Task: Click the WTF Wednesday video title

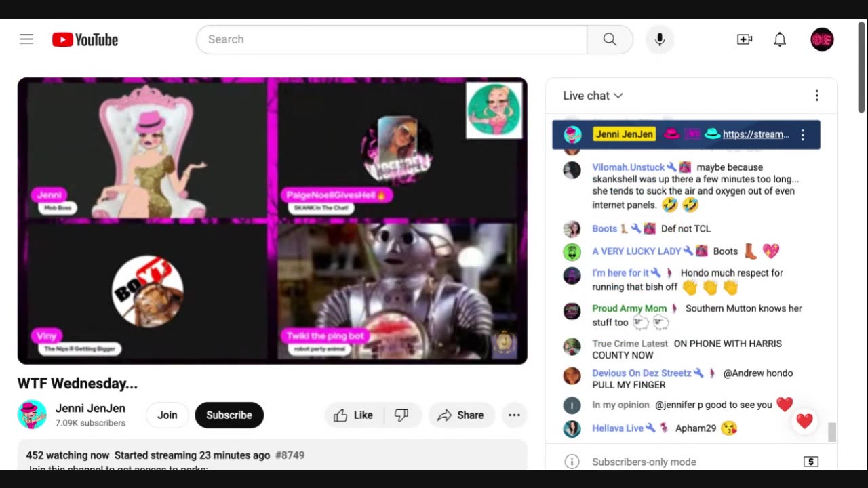Action: 78,384
